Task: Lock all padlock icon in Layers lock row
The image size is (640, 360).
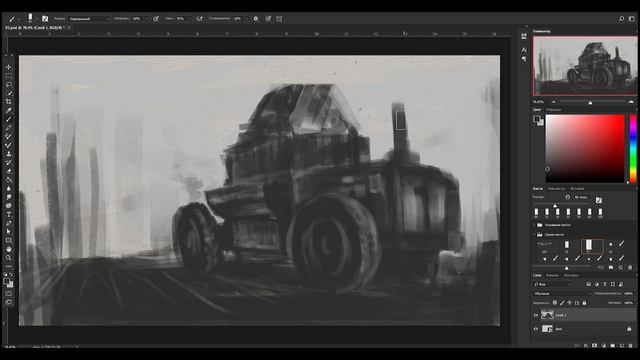Action: coord(584,303)
